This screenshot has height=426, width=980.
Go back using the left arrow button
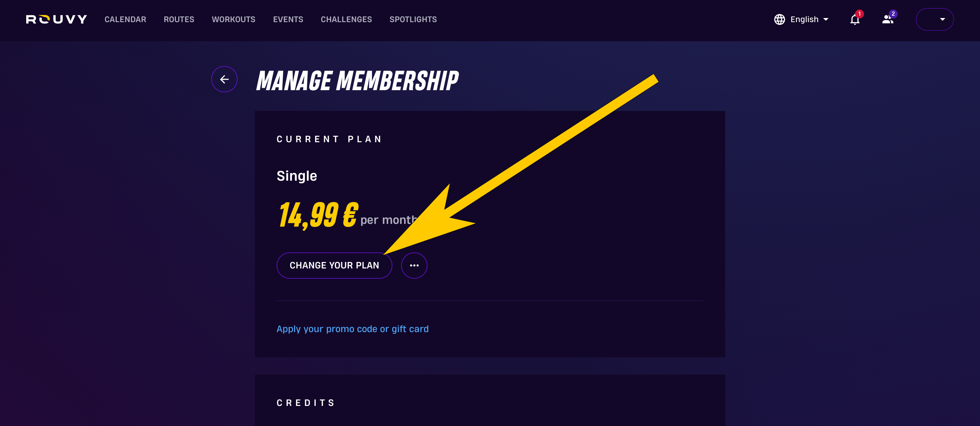click(224, 79)
